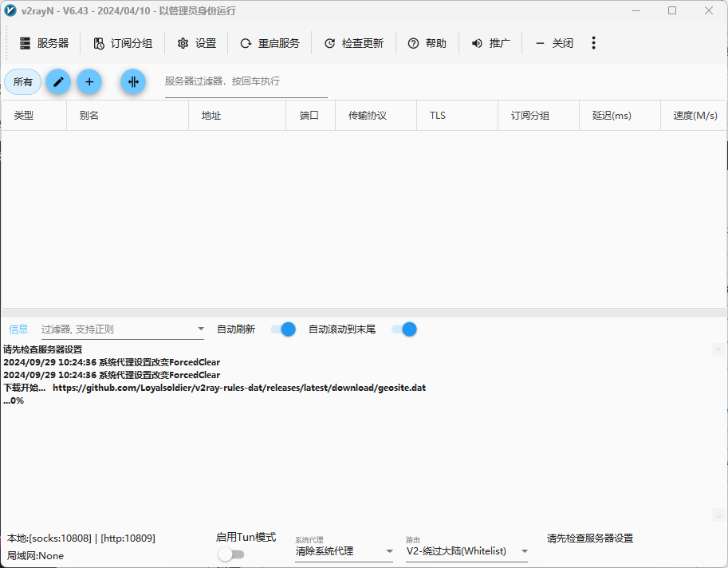Image resolution: width=728 pixels, height=568 pixels.
Task: Click the 推广 promotion button
Action: [x=490, y=43]
